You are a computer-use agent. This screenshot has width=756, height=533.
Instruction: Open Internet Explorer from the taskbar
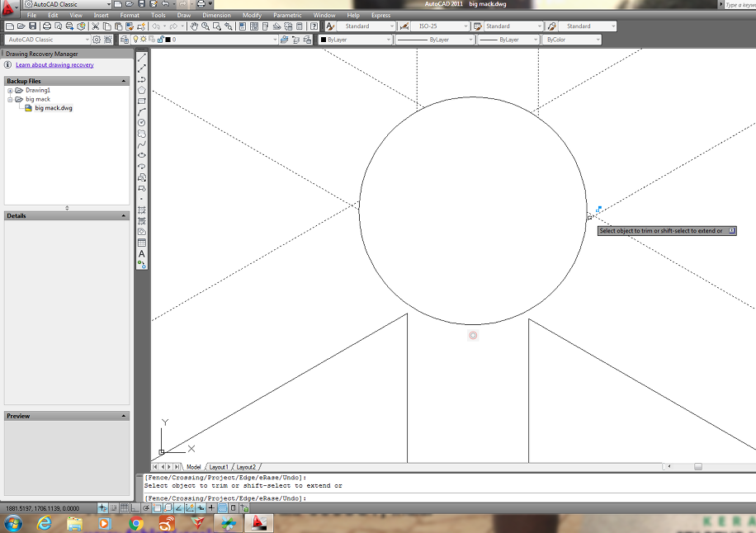click(45, 523)
